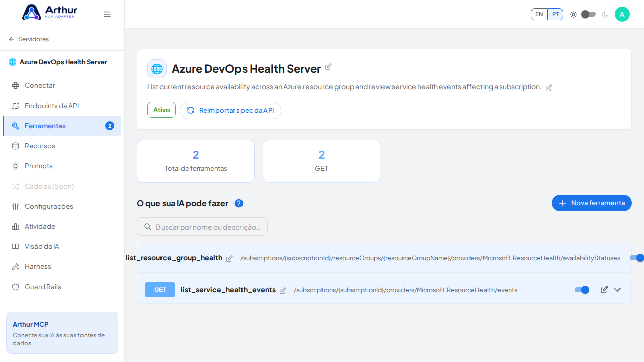This screenshot has width=644, height=362.
Task: Click the /providers/Microsoft.ResourceHealth/events path
Action: (406, 290)
